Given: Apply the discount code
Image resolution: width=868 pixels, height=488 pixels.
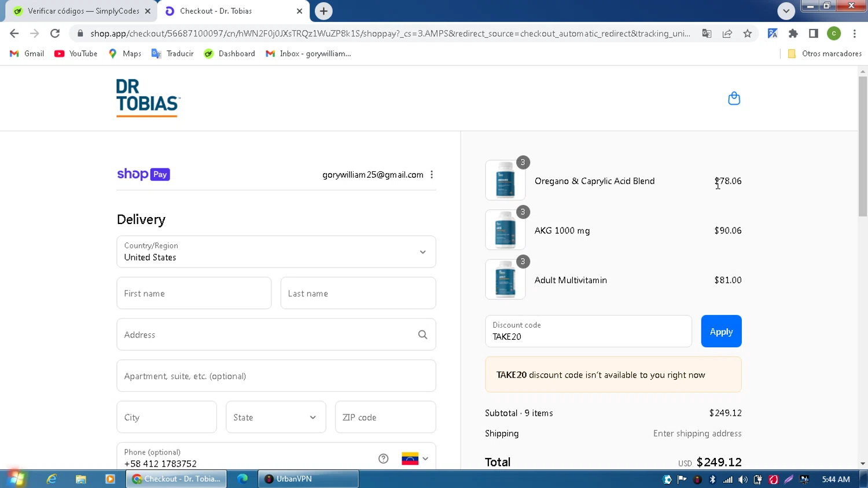Looking at the screenshot, I should point(721,332).
